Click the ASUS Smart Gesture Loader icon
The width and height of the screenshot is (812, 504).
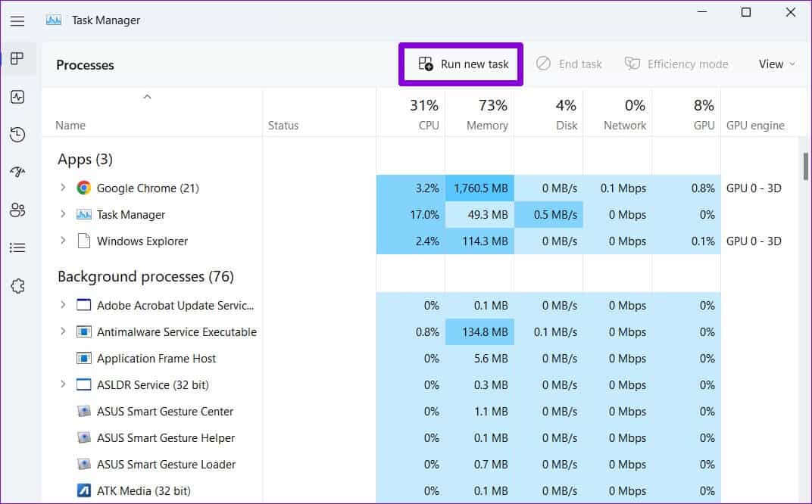(83, 464)
